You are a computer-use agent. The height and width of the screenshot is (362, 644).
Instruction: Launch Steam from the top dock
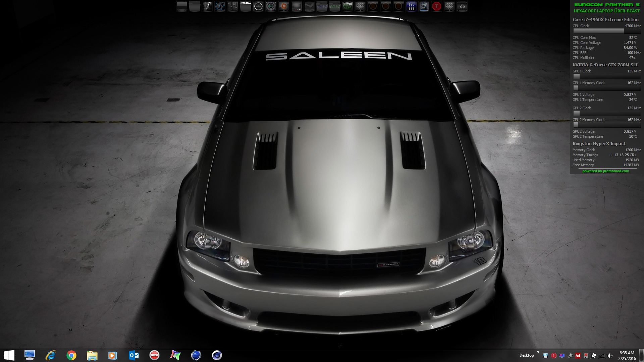click(x=309, y=6)
